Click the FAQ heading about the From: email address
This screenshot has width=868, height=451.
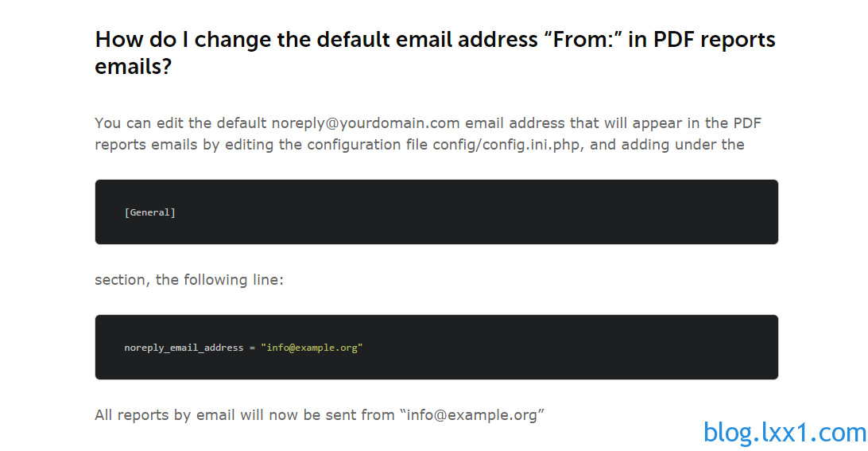point(435,52)
